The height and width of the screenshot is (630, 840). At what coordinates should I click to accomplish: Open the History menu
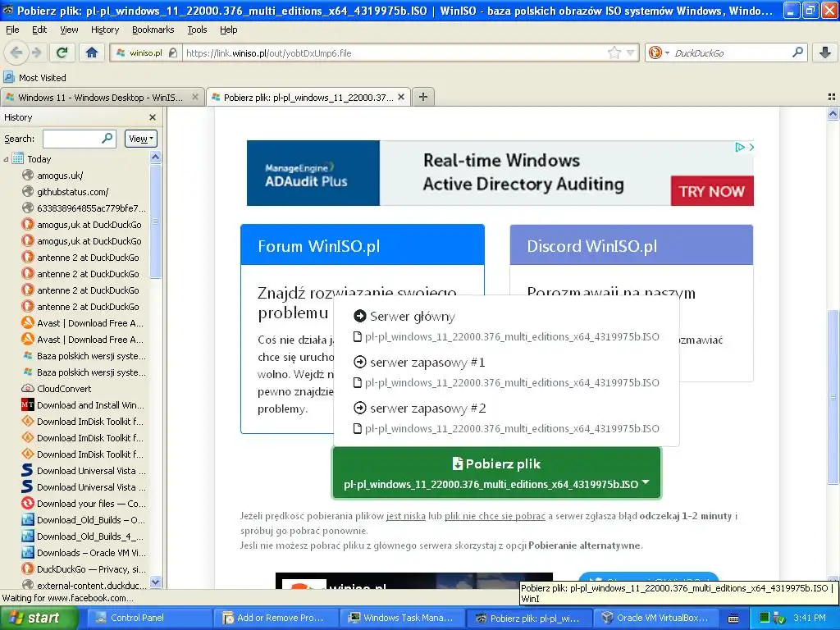click(104, 30)
